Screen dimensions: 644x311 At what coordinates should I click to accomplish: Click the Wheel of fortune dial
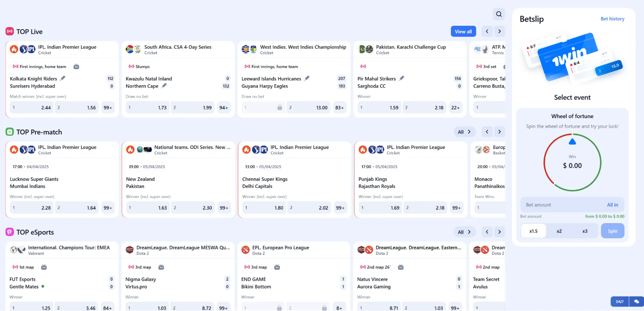[x=572, y=162]
